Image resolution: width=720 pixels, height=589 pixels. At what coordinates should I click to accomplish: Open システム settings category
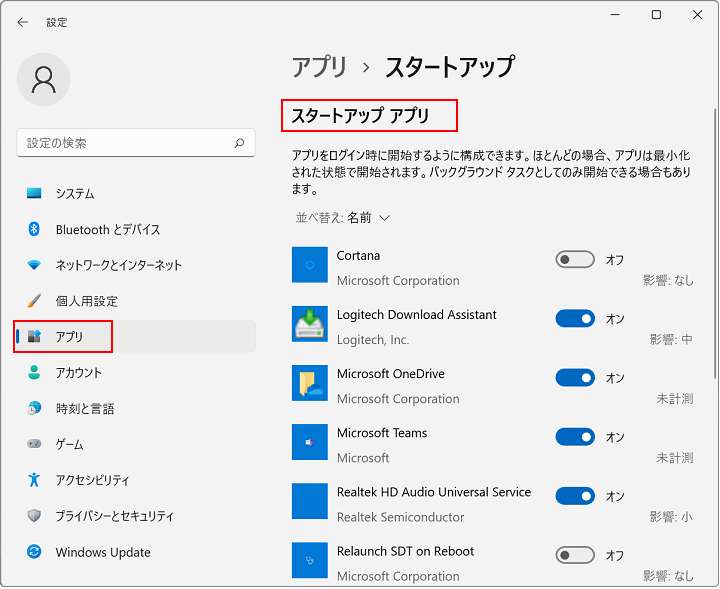click(74, 193)
